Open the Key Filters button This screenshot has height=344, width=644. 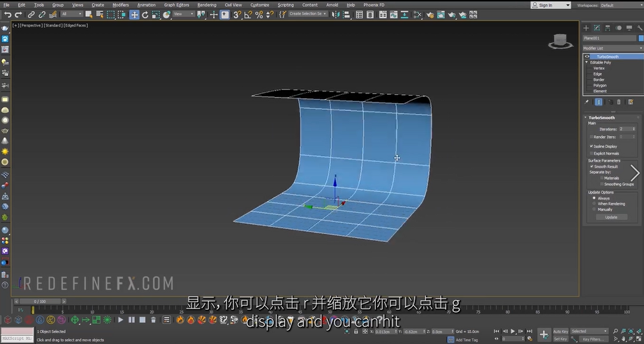592,339
